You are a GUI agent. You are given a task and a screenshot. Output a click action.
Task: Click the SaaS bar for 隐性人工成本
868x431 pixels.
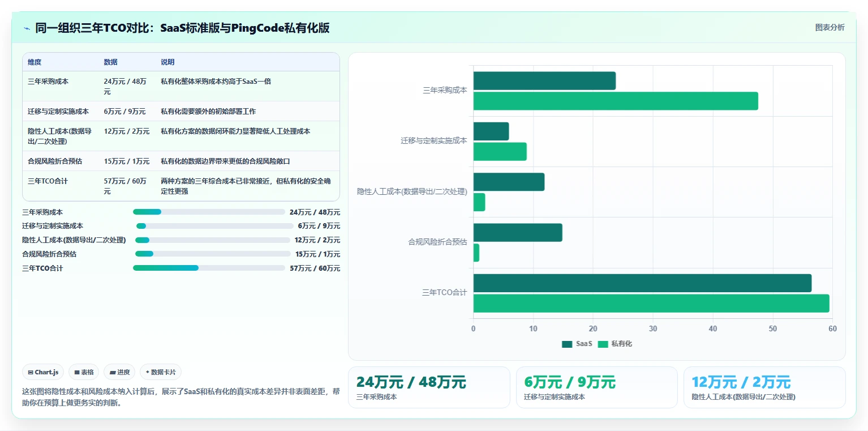(509, 182)
